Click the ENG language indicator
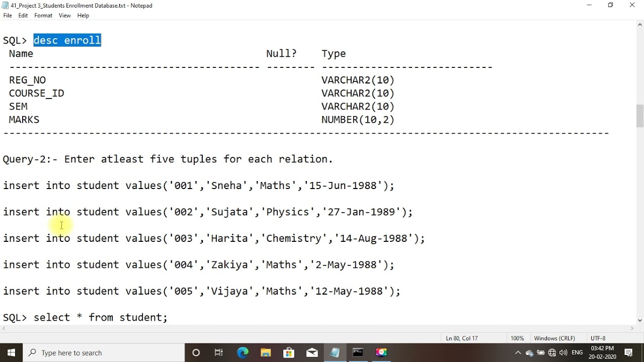The height and width of the screenshot is (362, 644). 577,352
